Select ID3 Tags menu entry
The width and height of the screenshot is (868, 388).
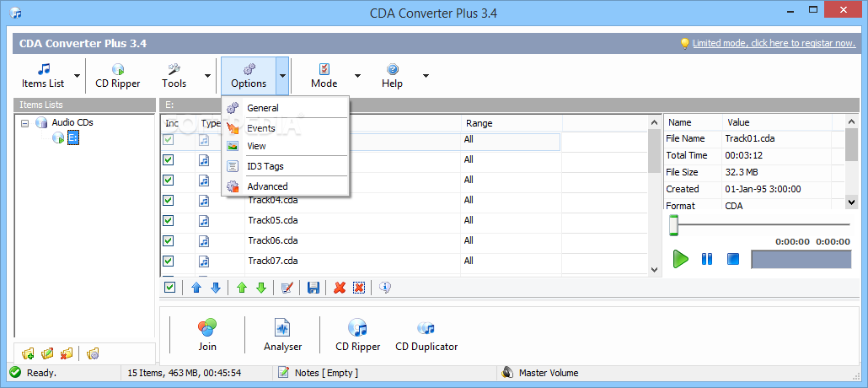(x=285, y=166)
